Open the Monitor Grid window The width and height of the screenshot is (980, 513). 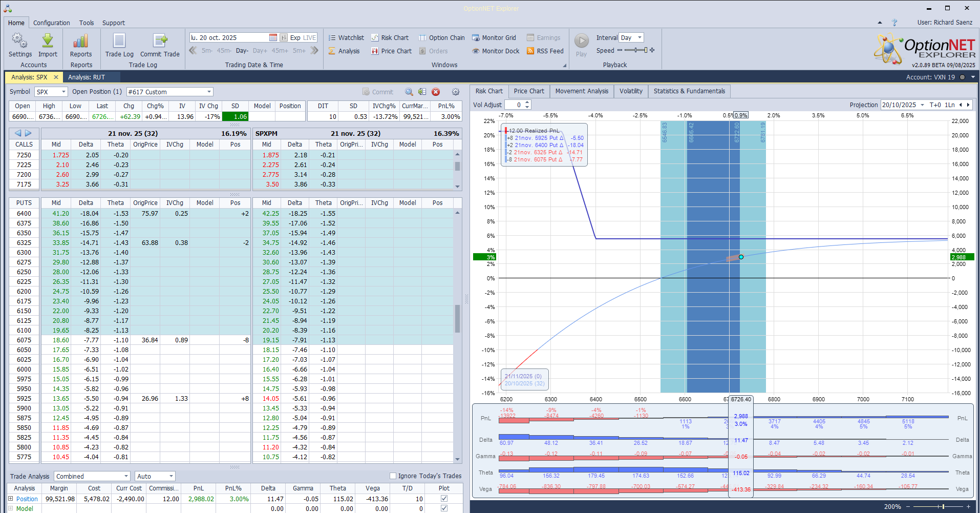(x=494, y=37)
